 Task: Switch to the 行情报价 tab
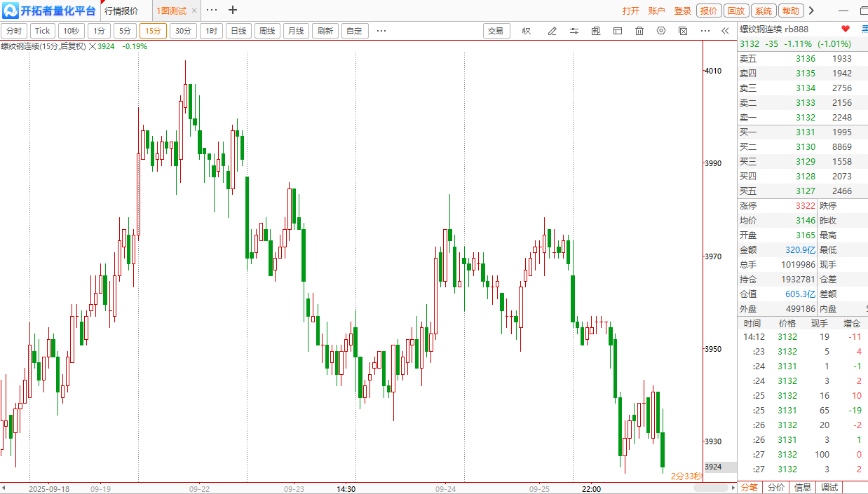[121, 11]
